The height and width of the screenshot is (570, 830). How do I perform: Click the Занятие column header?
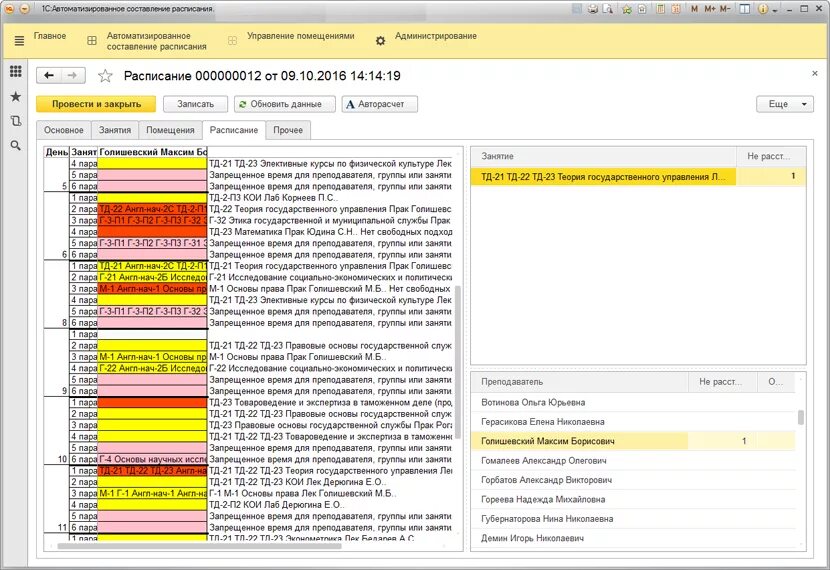[603, 156]
